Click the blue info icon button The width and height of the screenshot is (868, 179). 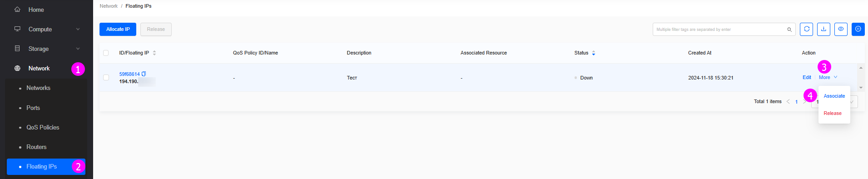858,29
